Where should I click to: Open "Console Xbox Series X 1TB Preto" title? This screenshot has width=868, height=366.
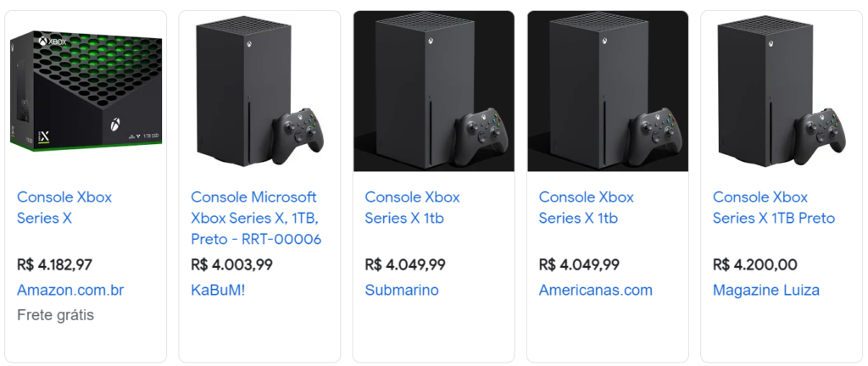pyautogui.click(x=773, y=208)
